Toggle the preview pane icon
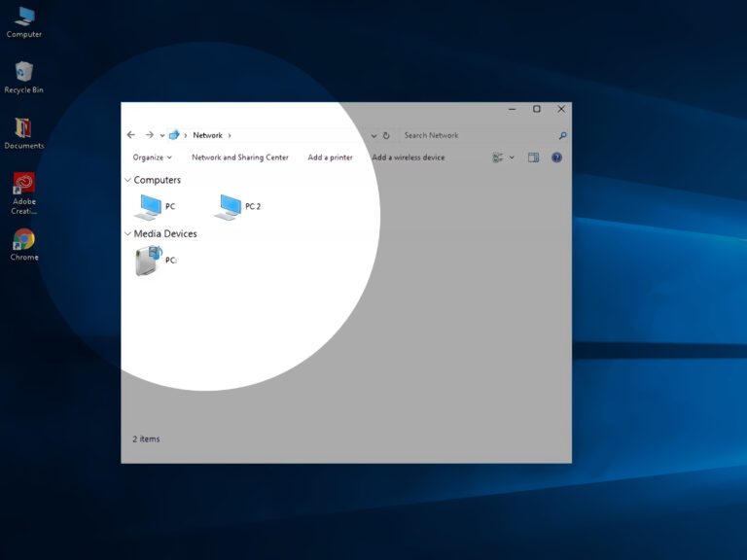 tap(534, 157)
